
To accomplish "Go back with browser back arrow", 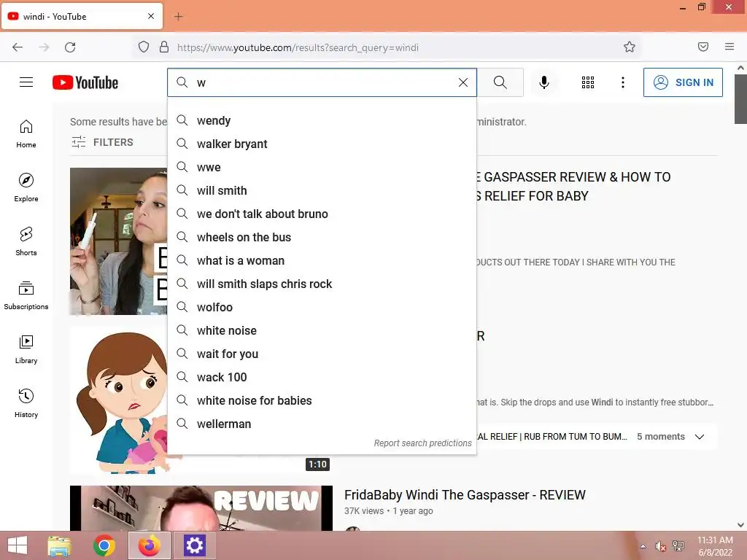I will (x=18, y=47).
